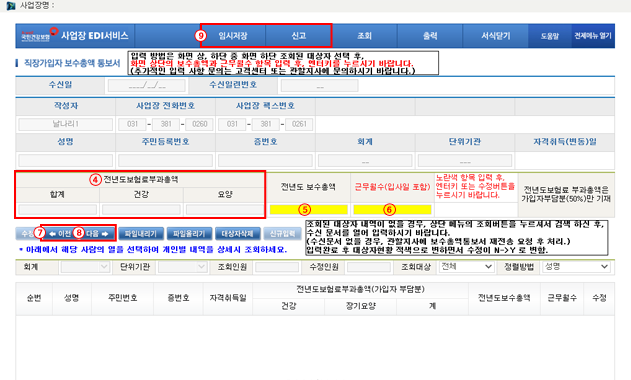Click the 요양 amount field
The height and width of the screenshot is (380, 631).
pos(225,209)
